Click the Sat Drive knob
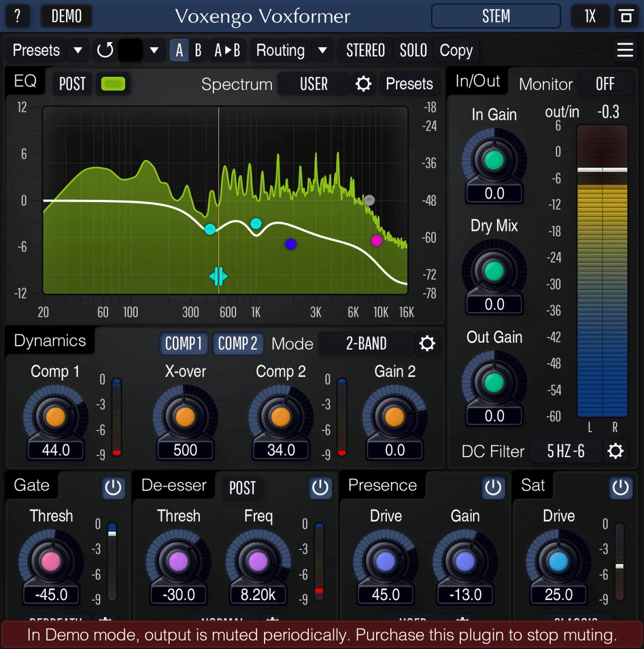The height and width of the screenshot is (649, 644). click(x=558, y=562)
